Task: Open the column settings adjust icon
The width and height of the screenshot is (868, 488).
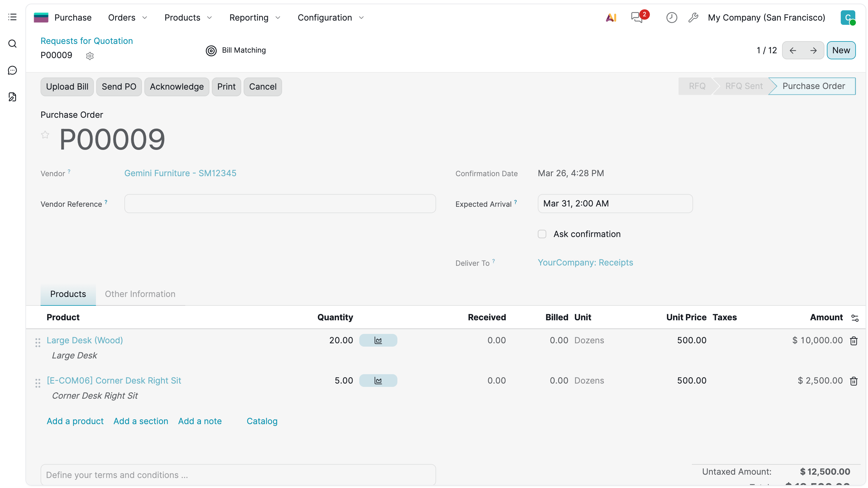Action: 854,318
